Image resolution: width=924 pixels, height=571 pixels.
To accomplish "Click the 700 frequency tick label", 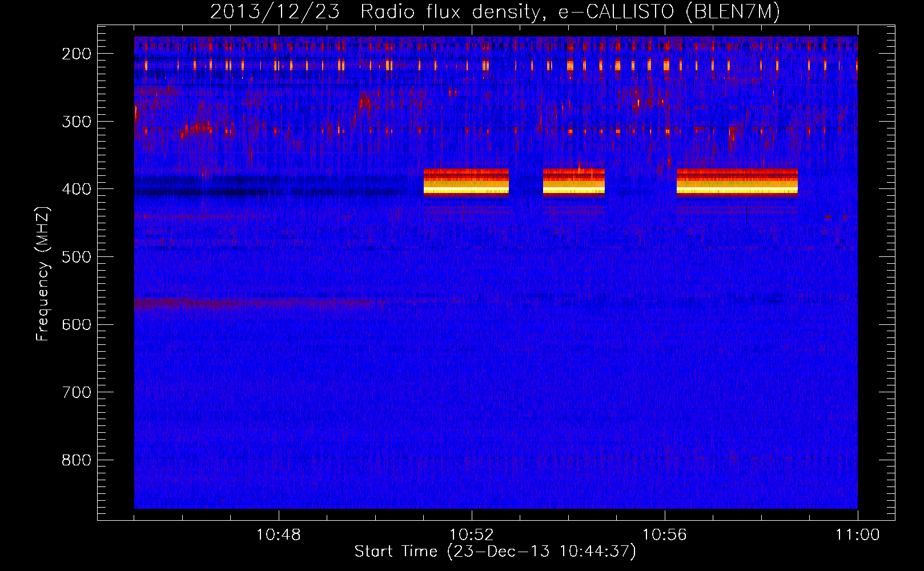I will [77, 392].
